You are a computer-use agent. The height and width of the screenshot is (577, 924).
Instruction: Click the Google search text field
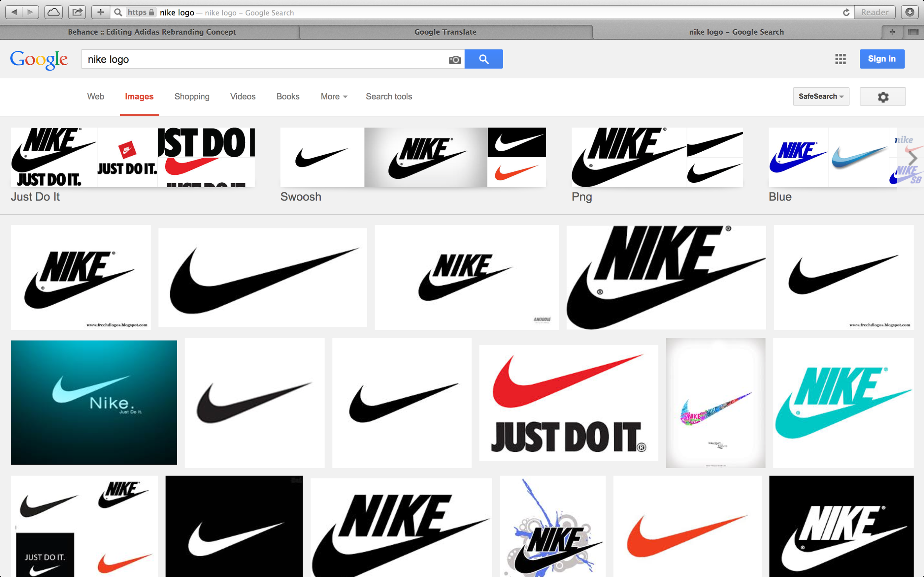click(263, 60)
